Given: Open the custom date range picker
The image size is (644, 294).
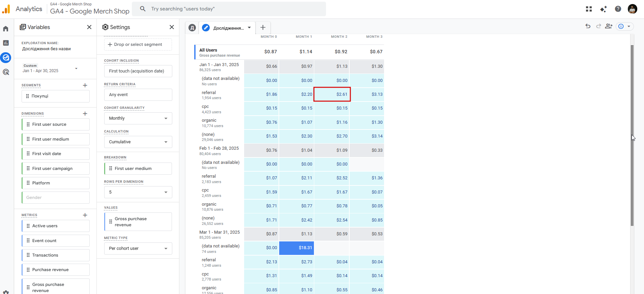Looking at the screenshot, I should (51, 68).
